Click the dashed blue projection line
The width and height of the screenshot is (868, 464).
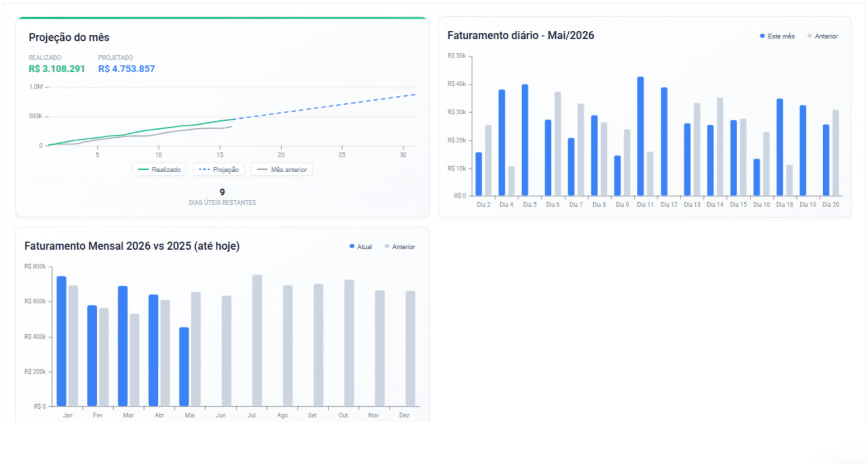point(325,107)
